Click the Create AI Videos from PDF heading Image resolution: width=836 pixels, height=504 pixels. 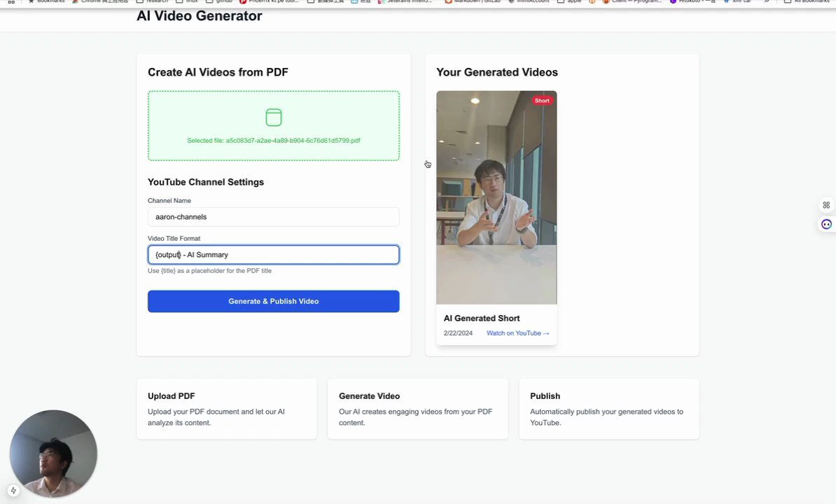point(218,73)
